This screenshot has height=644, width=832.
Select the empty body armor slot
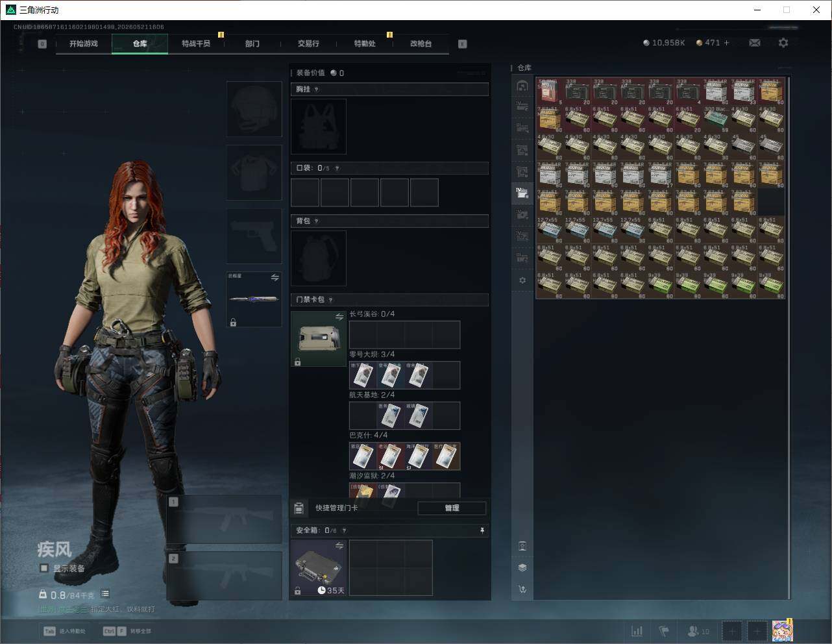click(x=254, y=173)
